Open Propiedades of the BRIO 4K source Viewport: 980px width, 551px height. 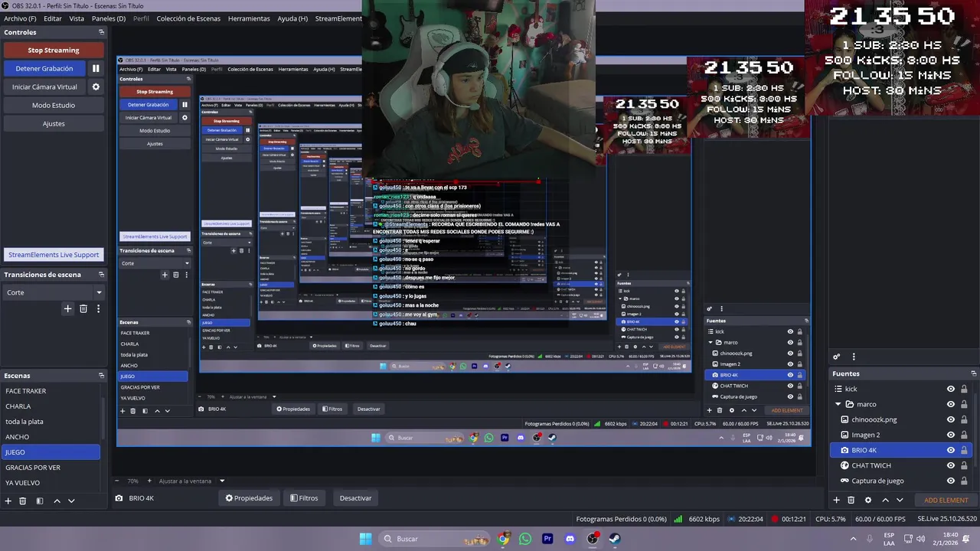point(249,498)
